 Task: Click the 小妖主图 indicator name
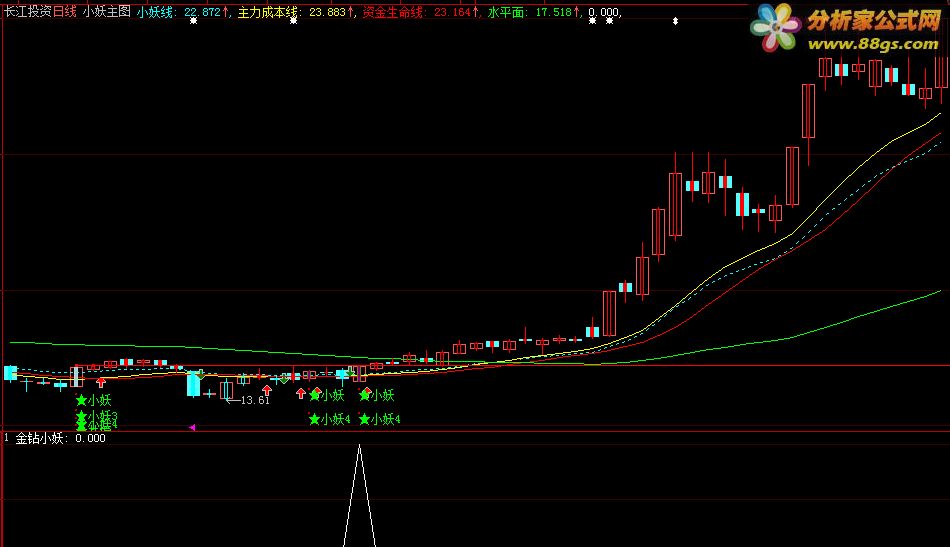[107, 11]
